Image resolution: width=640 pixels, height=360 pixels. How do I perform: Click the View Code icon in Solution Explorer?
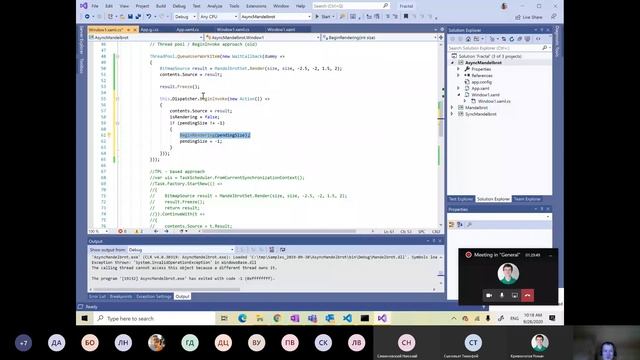point(538,39)
